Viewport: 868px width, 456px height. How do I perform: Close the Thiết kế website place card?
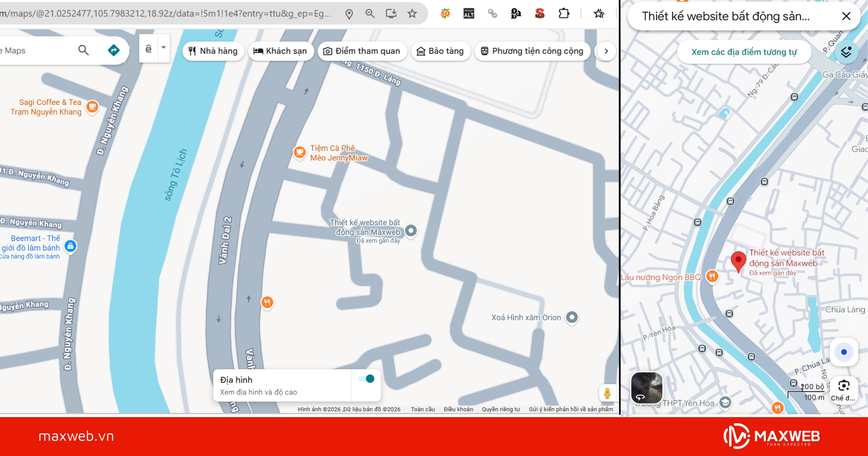pos(846,16)
